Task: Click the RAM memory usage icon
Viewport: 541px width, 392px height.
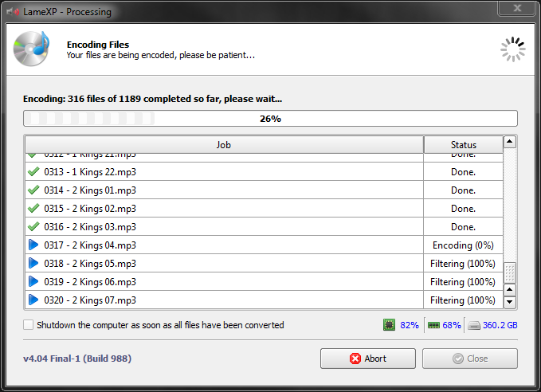Action: 433,325
